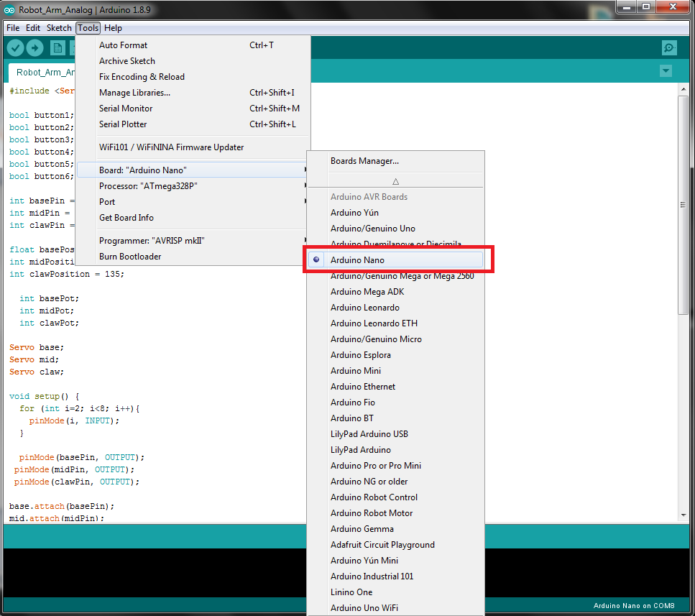Select Arduino Robot Motor board
Viewport: 695px width, 616px height.
(x=395, y=513)
